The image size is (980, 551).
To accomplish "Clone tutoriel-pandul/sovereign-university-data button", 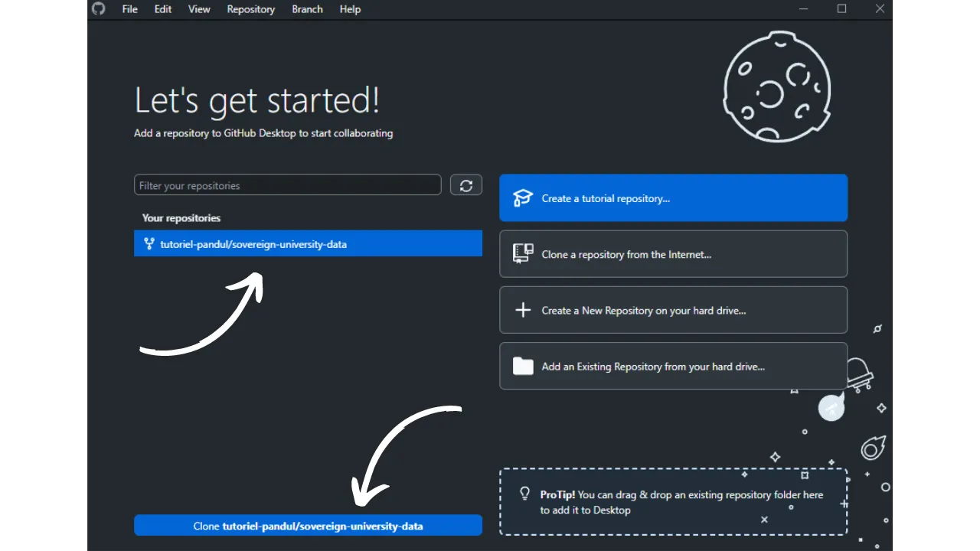I will click(x=308, y=526).
